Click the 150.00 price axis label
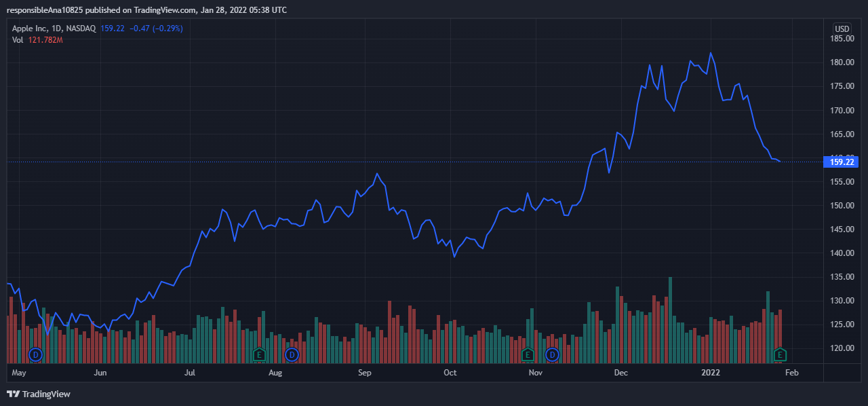868x406 pixels. pos(842,206)
